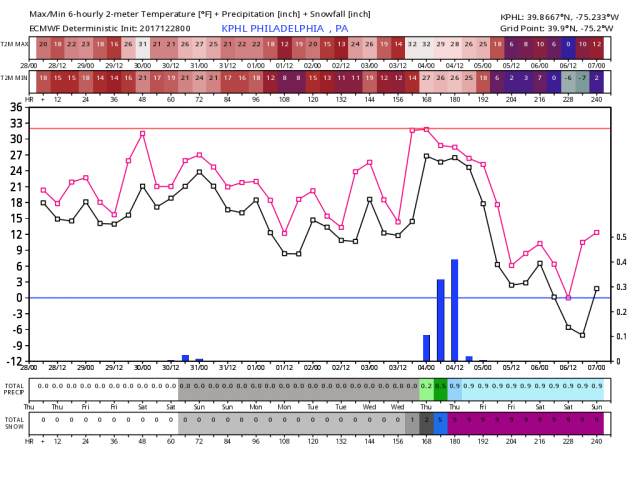Select the dark green 0.5 total precip cell
The height and width of the screenshot is (480, 640).
click(440, 386)
